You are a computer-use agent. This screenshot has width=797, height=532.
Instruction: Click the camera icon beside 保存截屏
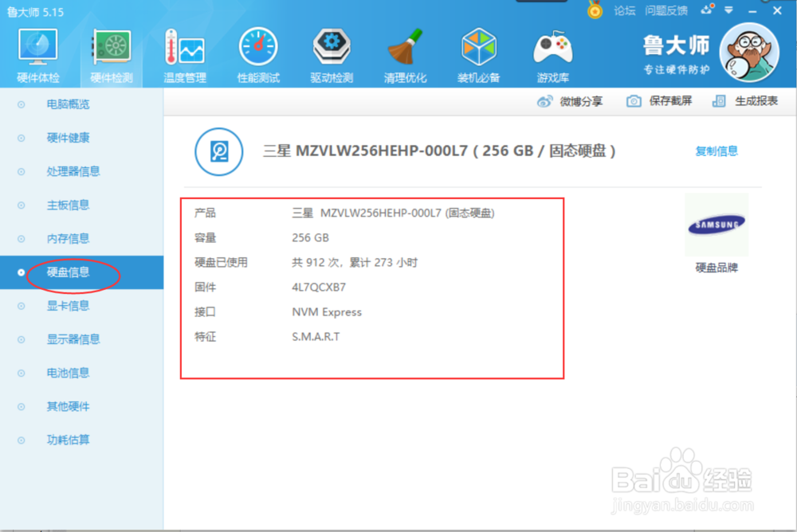(x=634, y=101)
